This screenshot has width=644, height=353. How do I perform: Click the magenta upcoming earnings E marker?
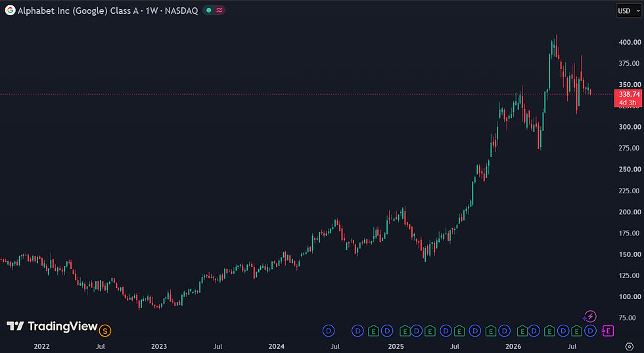607,331
